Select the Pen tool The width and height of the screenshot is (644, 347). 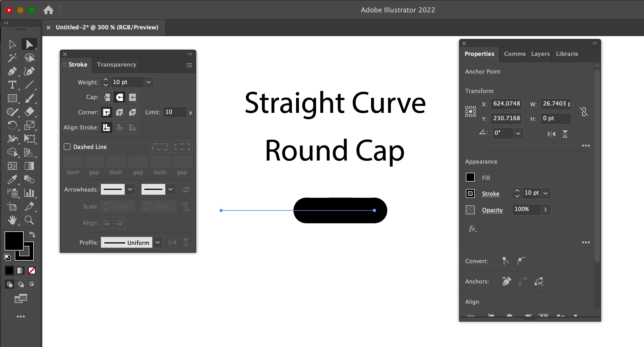tap(12, 71)
